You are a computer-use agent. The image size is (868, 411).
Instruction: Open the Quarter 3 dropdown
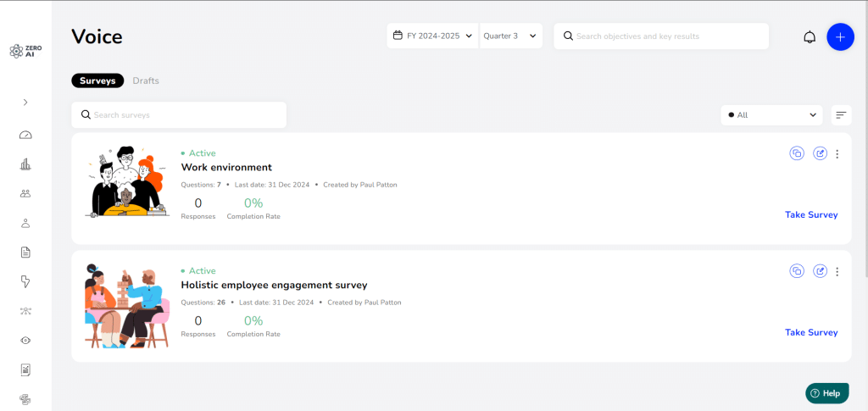(x=510, y=36)
